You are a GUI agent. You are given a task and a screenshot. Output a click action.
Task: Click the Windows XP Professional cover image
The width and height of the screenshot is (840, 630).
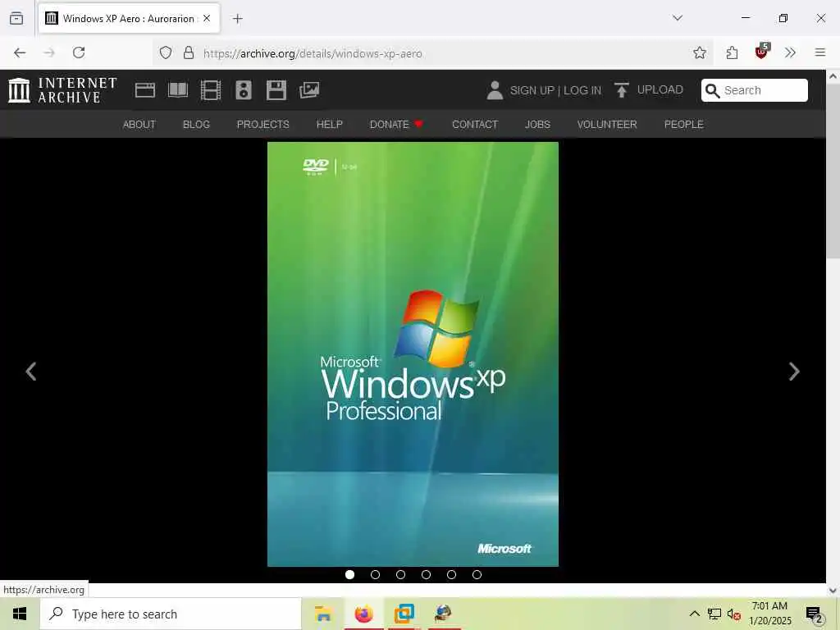pos(413,354)
